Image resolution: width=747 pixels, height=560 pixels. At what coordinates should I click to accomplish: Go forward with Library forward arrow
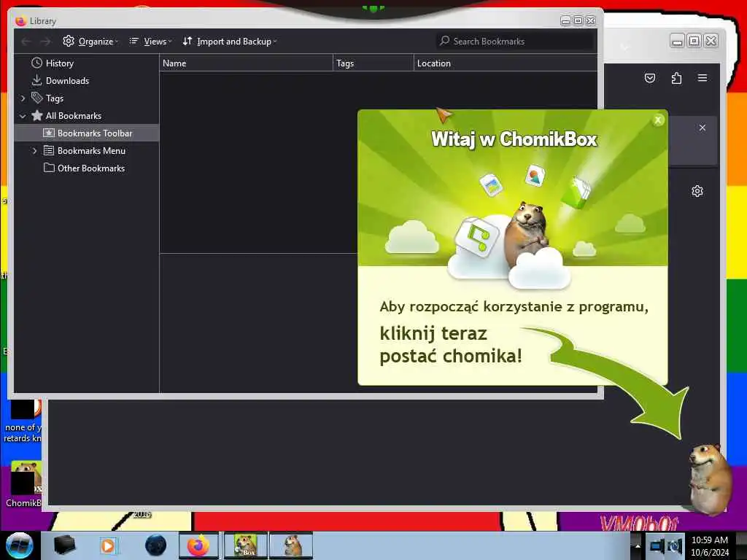45,42
